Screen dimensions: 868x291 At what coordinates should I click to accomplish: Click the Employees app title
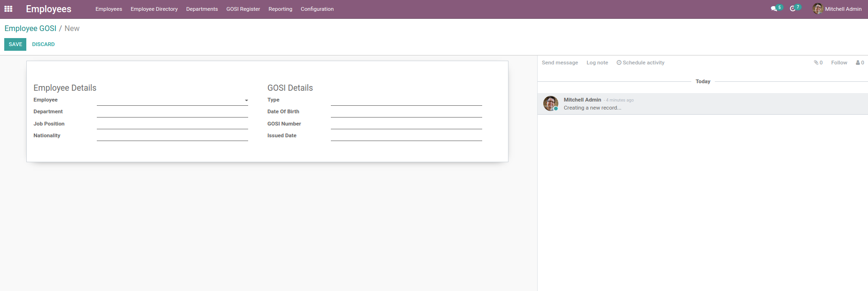(x=48, y=9)
